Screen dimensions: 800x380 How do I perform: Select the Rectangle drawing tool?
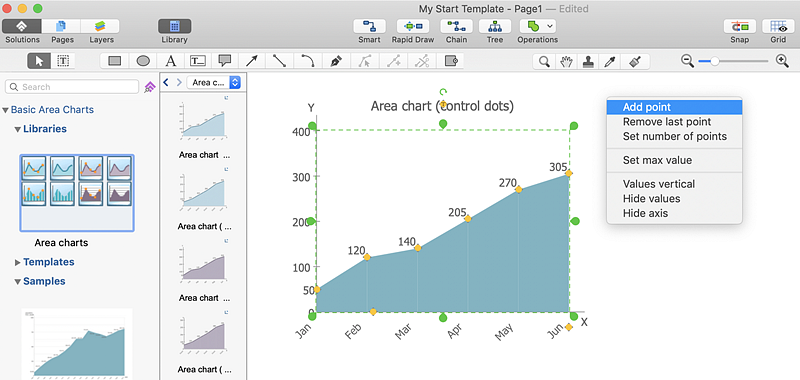(x=115, y=62)
